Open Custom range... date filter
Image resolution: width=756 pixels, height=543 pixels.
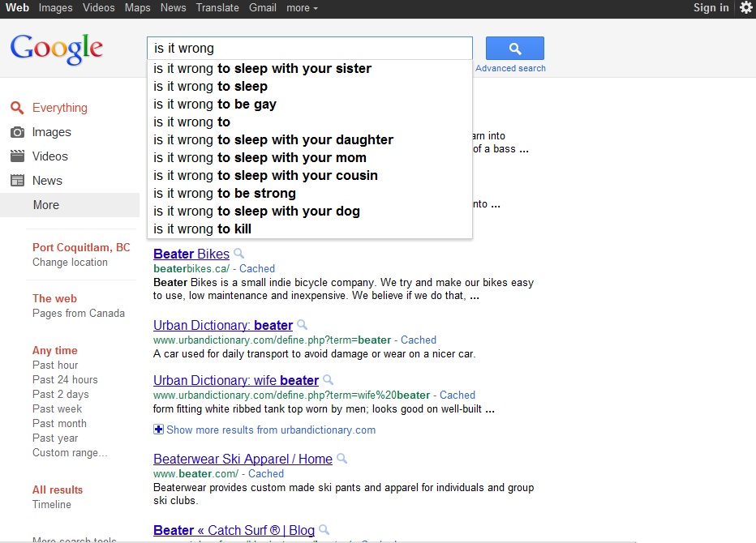tap(70, 452)
